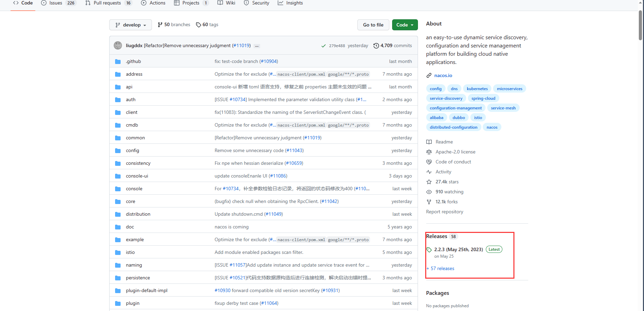Open the green Code dropdown button
644x311 pixels.
405,25
